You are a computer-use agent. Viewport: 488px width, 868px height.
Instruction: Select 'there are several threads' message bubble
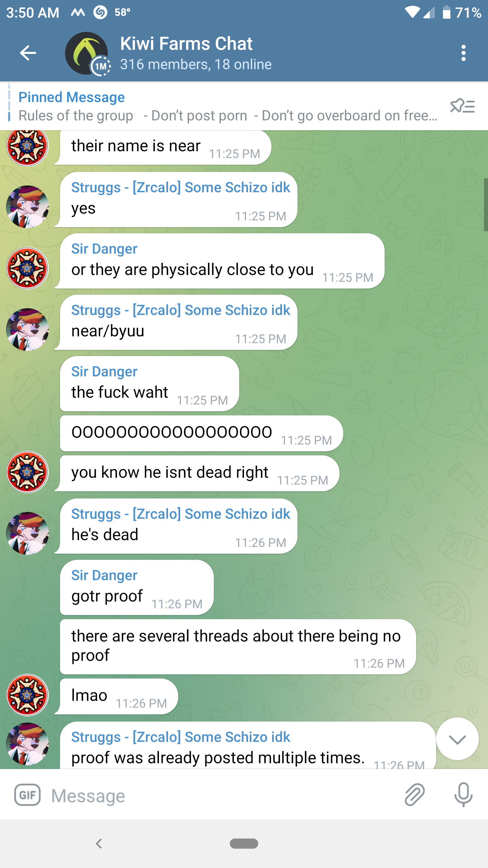pos(238,647)
